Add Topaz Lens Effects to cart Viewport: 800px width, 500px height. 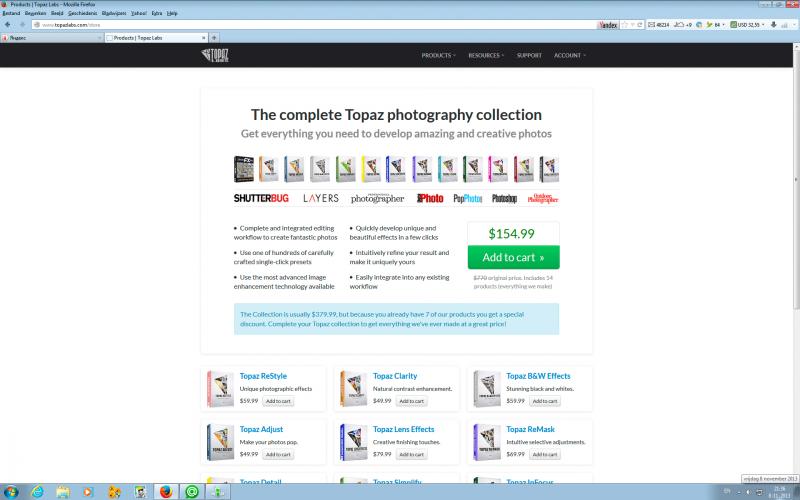411,455
